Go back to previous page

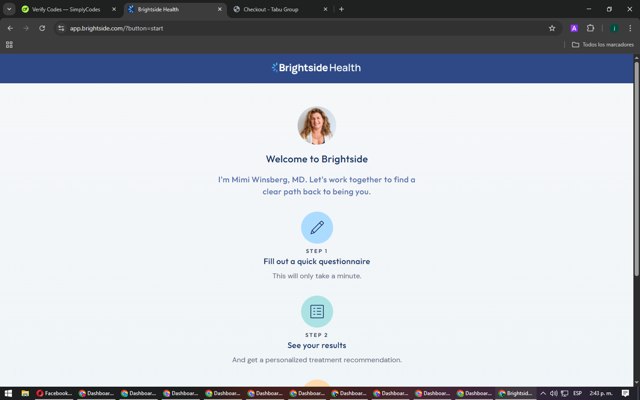click(10, 28)
